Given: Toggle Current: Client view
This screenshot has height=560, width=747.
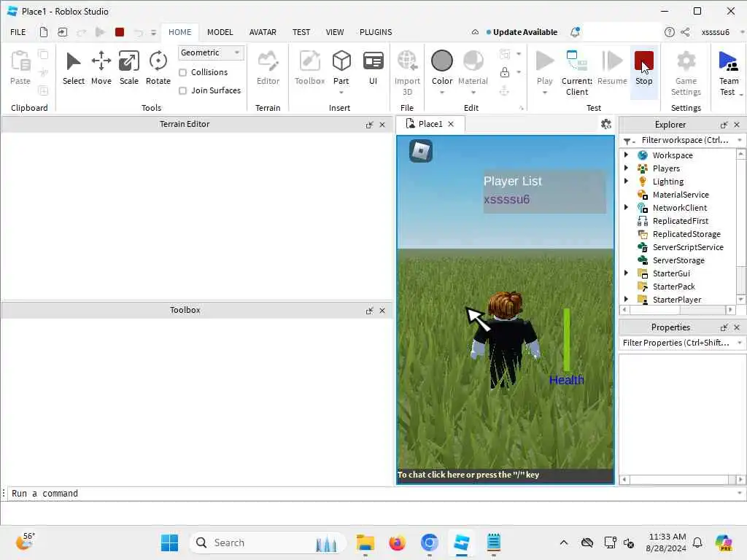Looking at the screenshot, I should [x=577, y=73].
